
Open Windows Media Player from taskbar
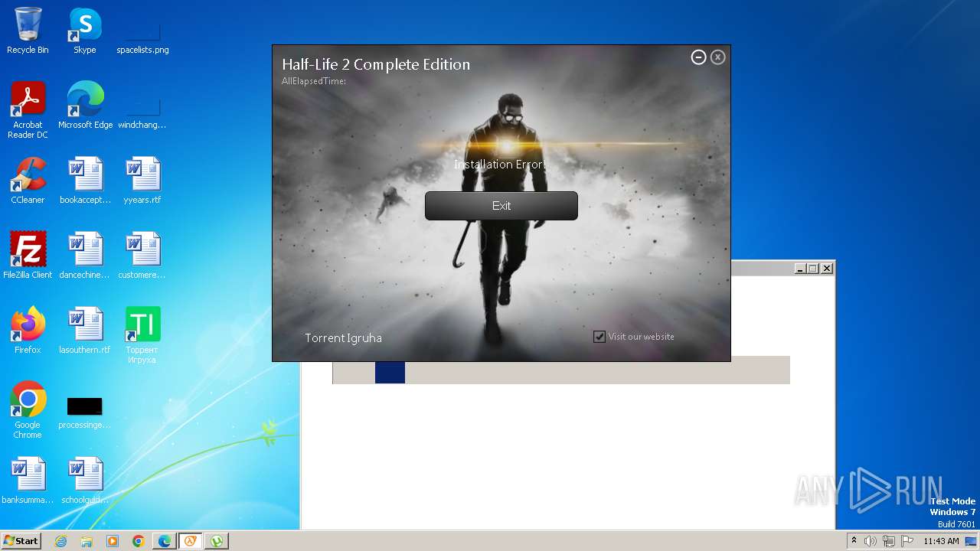click(113, 541)
